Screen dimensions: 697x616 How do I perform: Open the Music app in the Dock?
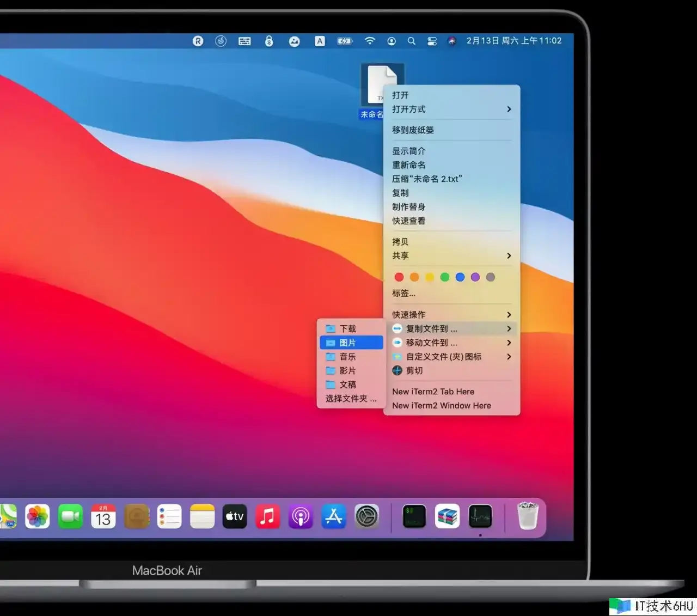(x=267, y=516)
